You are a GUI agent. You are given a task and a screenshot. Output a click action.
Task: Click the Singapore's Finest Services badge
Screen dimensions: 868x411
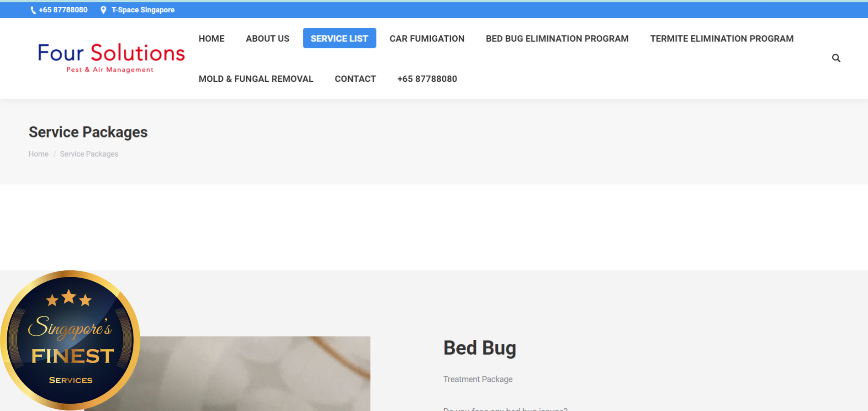pyautogui.click(x=70, y=340)
